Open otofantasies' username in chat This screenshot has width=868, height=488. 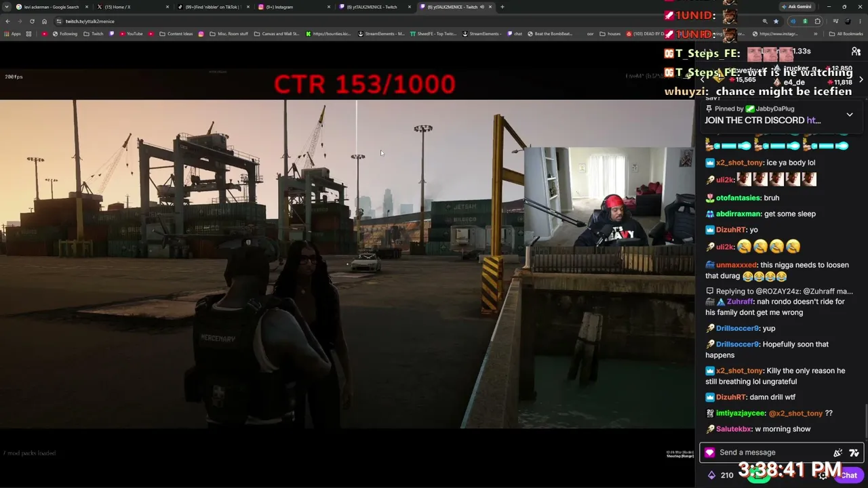point(738,198)
